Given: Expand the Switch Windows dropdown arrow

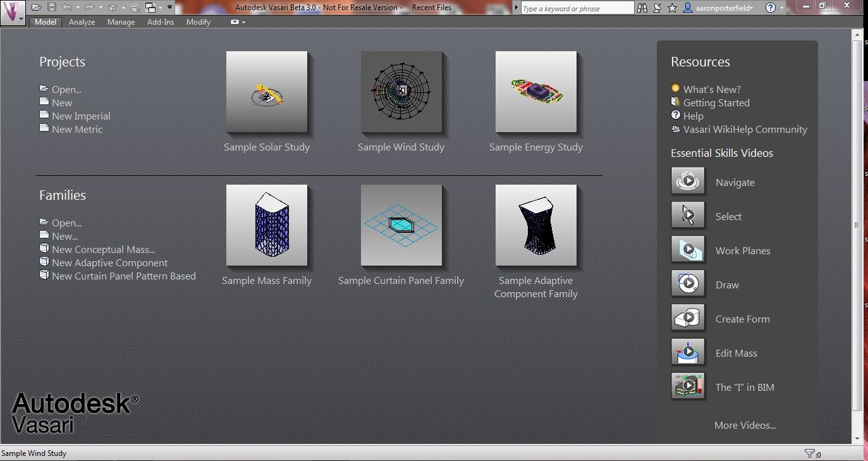Looking at the screenshot, I should pyautogui.click(x=161, y=8).
